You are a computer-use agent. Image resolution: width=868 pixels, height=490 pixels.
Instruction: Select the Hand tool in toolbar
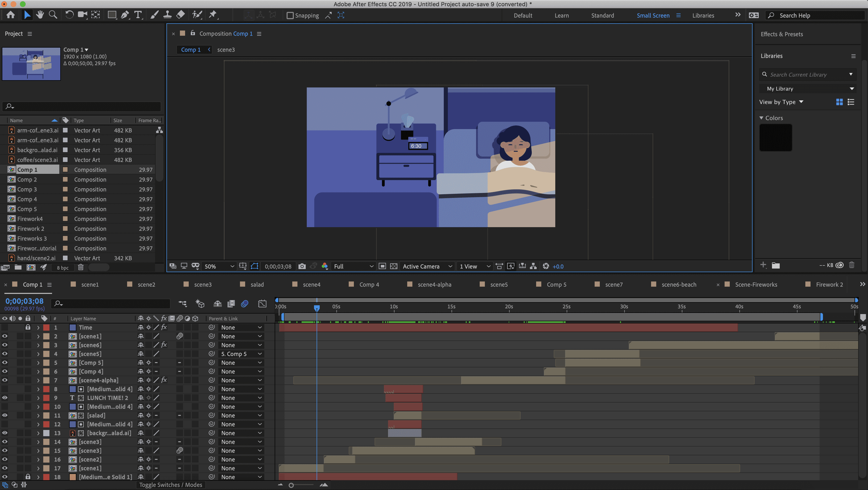40,15
